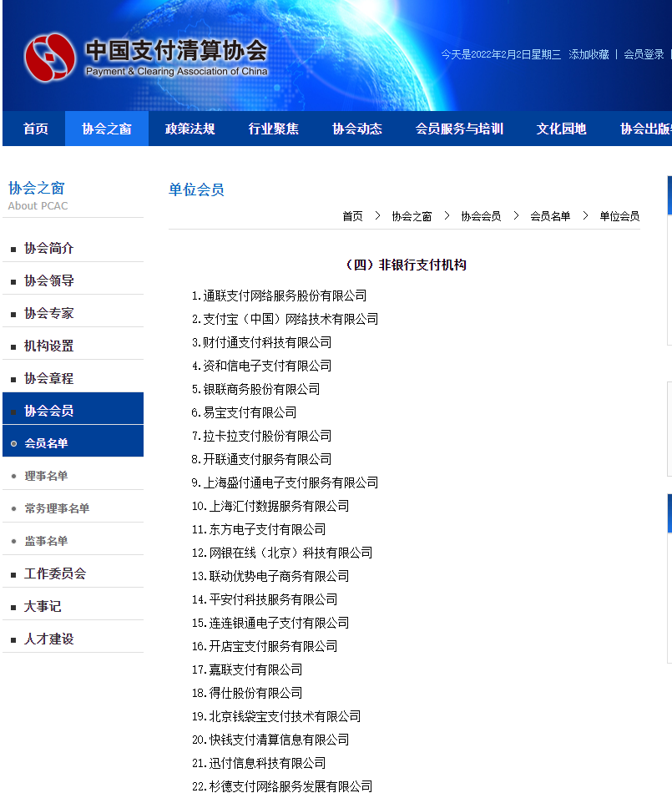The image size is (672, 793).
Task: Click the 单位会员 page heading
Action: coord(196,189)
